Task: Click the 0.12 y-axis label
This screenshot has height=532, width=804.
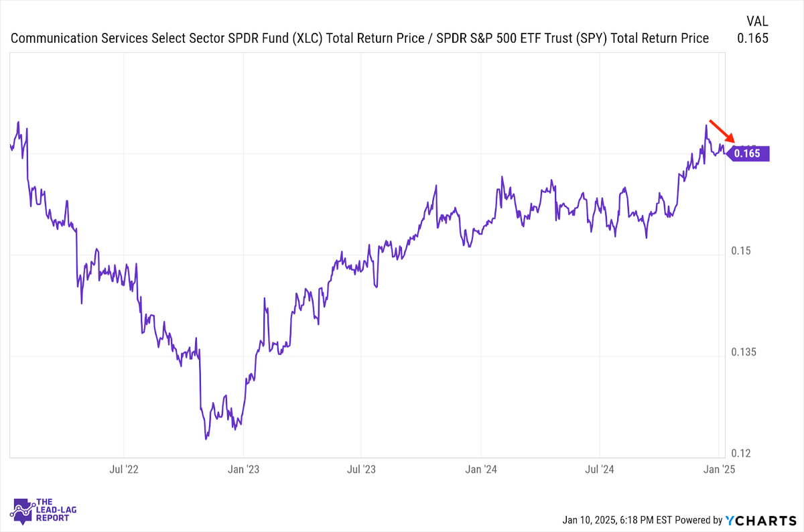Action: coord(740,454)
